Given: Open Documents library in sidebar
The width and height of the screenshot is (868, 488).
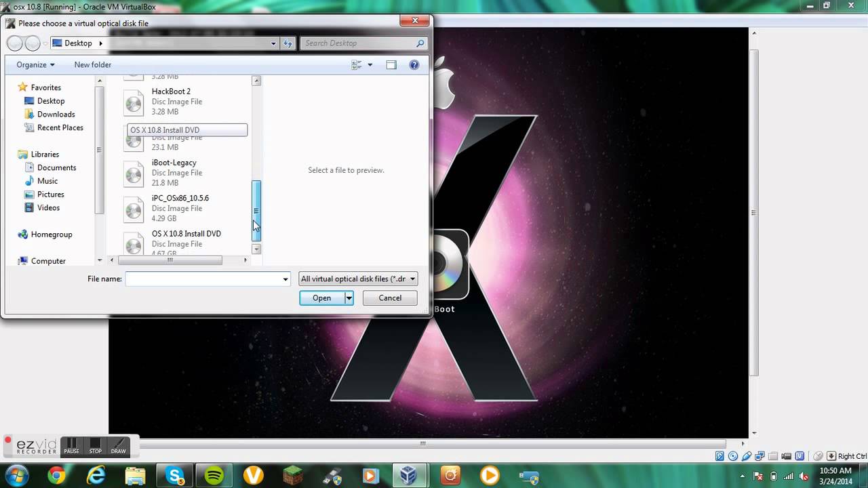Looking at the screenshot, I should tap(56, 167).
